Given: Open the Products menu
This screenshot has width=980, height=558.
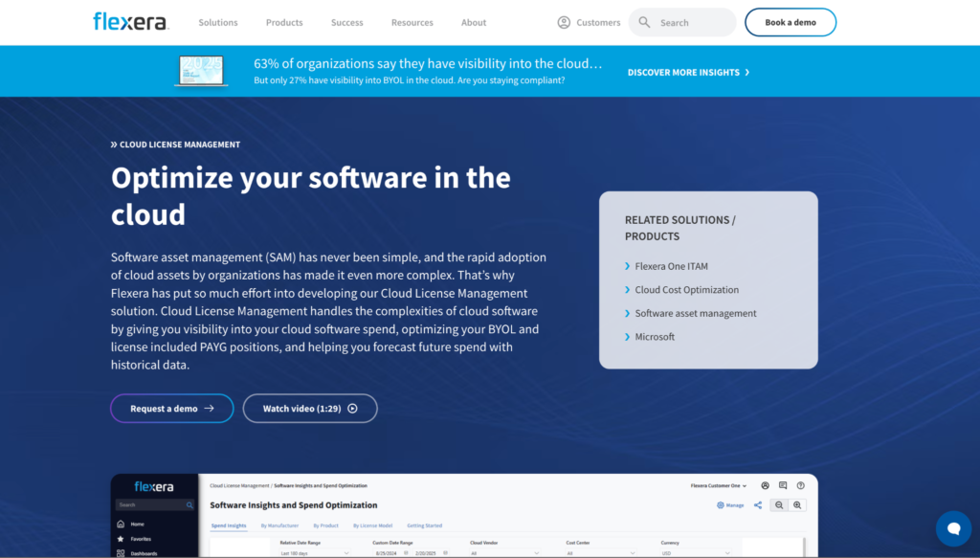Looking at the screenshot, I should click(x=284, y=22).
